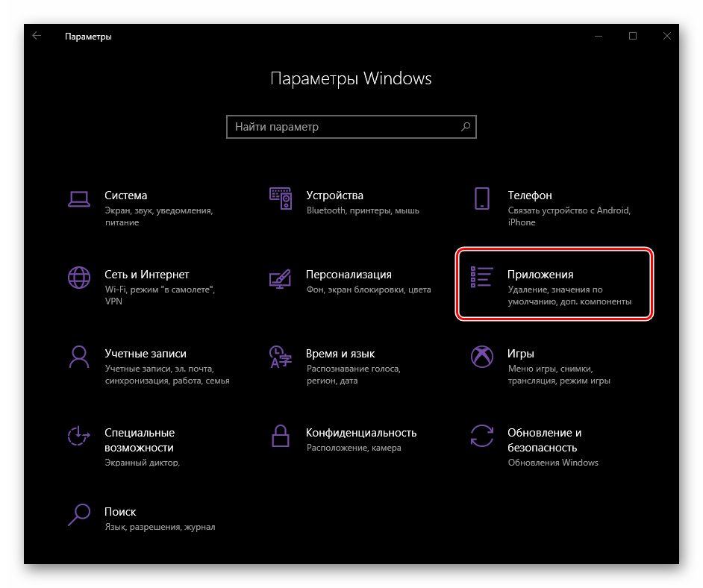Screen dimensions: 703x588
Task: Click the Обновление и безопасность arrows icon
Action: 482,436
